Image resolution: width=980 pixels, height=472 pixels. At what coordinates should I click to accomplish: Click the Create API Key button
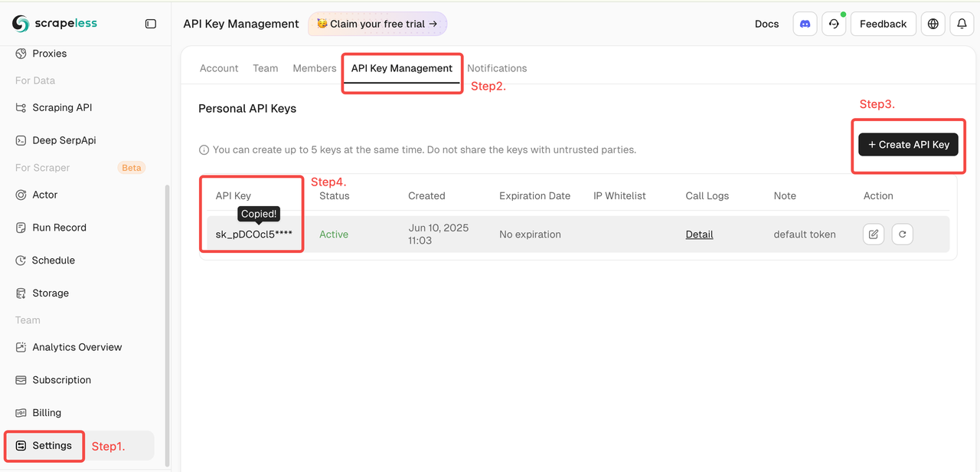pyautogui.click(x=908, y=145)
